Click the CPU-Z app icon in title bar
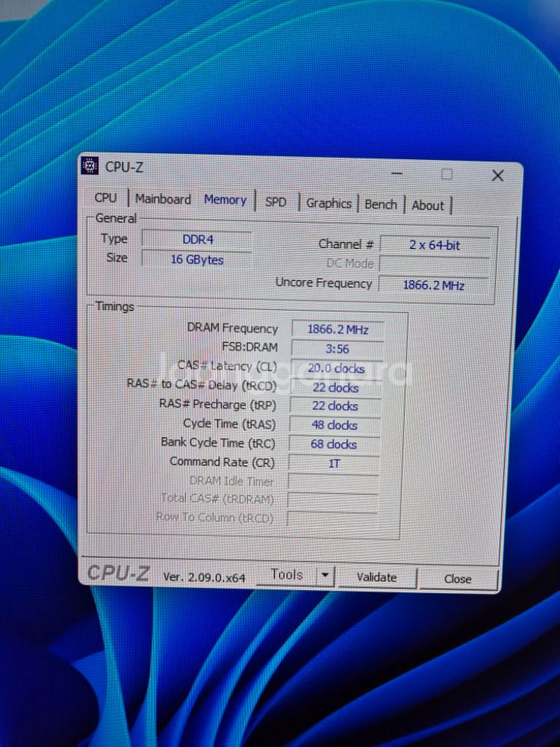 click(90, 166)
